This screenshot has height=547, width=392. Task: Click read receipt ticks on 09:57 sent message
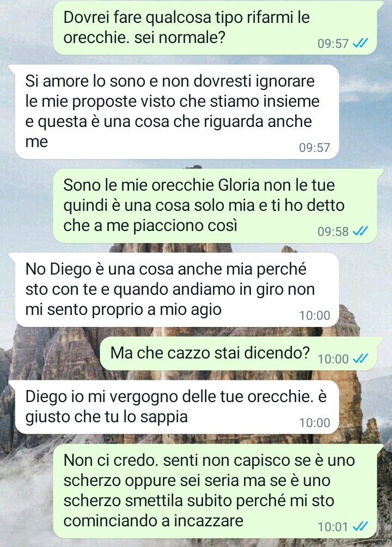[x=360, y=43]
